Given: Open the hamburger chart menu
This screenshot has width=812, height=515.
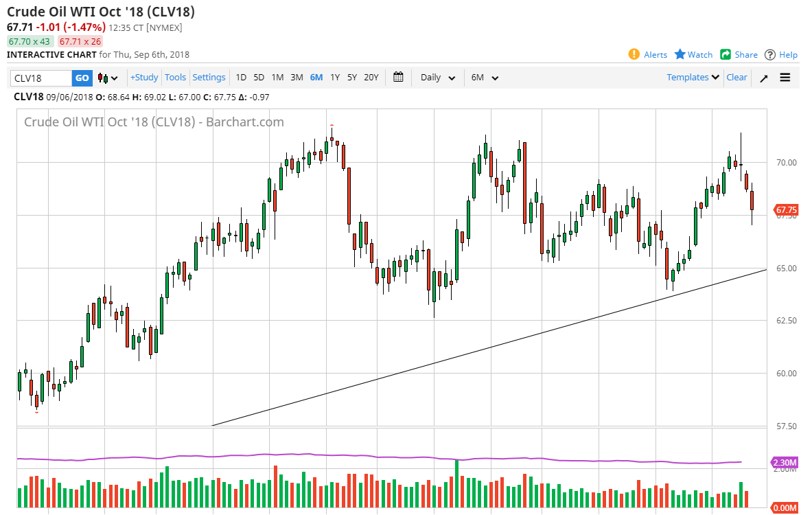Looking at the screenshot, I should click(x=785, y=78).
